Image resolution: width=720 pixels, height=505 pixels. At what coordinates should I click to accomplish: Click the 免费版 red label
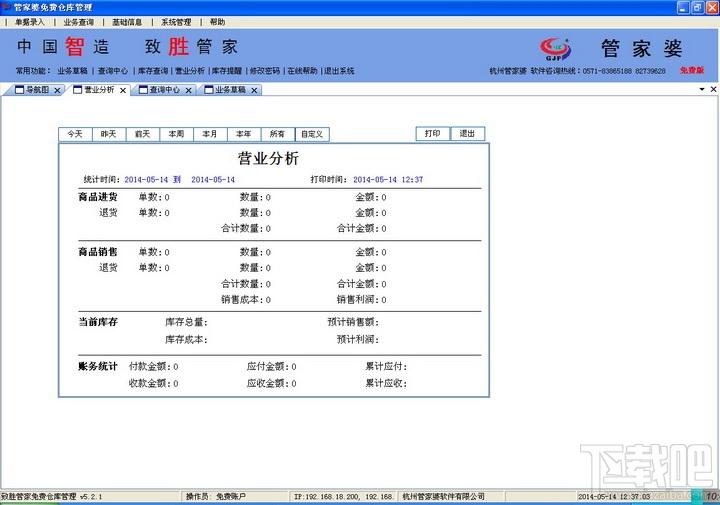(x=692, y=70)
